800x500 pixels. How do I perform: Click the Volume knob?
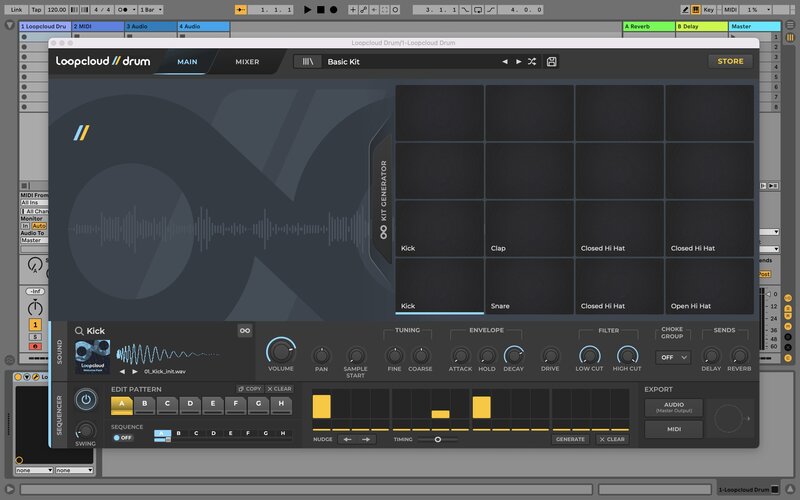pos(281,352)
